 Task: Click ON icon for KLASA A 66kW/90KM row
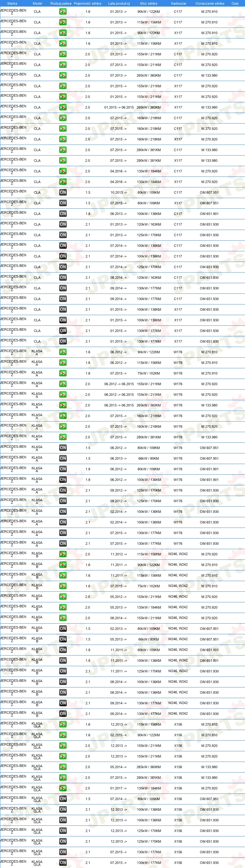point(63,458)
